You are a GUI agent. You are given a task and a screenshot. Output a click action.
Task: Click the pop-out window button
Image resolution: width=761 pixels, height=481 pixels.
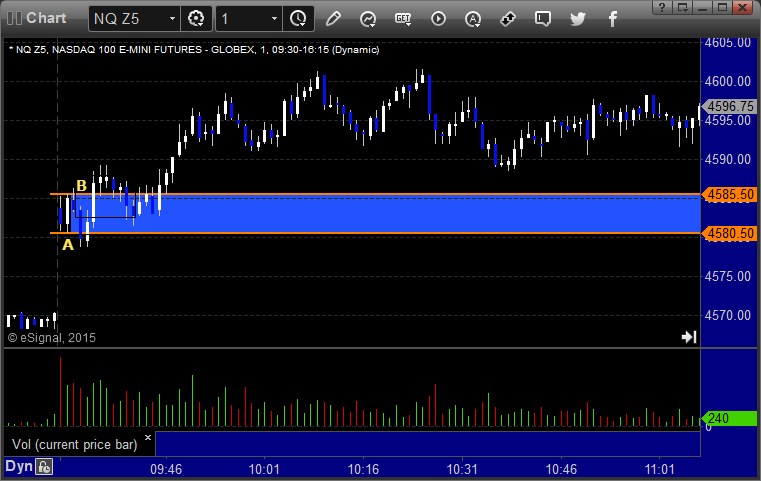coord(683,7)
